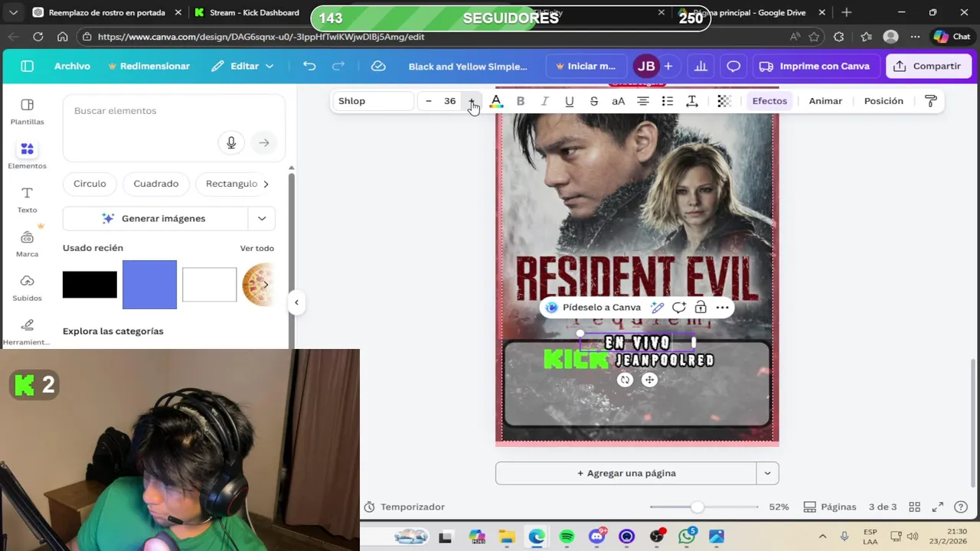Toggle underline formatting
Viewport: 980px width, 551px height.
click(570, 101)
